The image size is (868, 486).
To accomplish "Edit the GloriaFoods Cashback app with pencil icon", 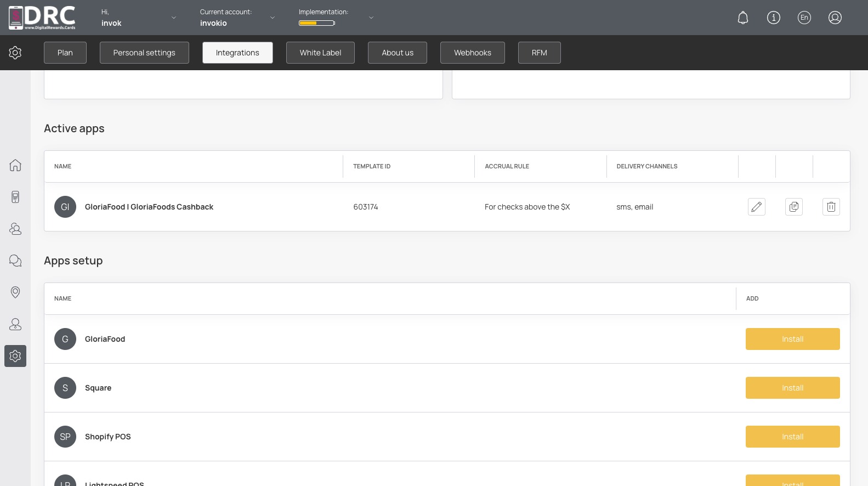I will point(757,207).
